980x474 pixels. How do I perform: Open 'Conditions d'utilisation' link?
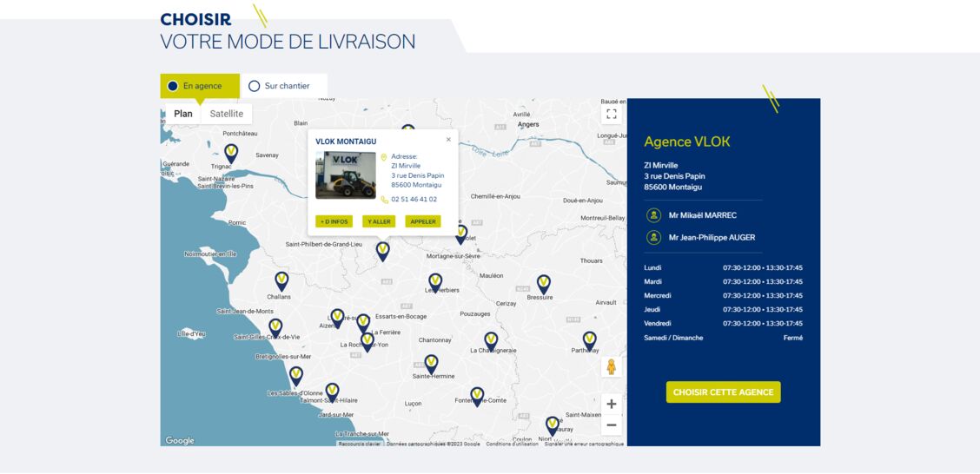[512, 444]
